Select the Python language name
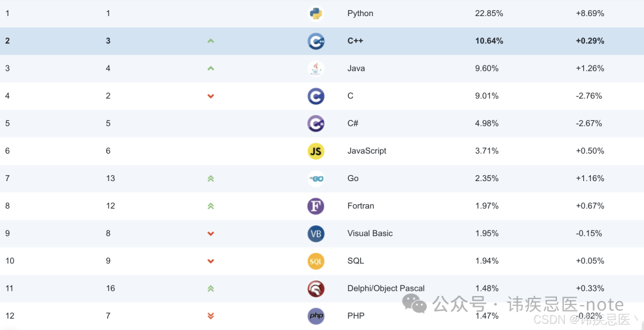The height and width of the screenshot is (330, 644). [360, 14]
